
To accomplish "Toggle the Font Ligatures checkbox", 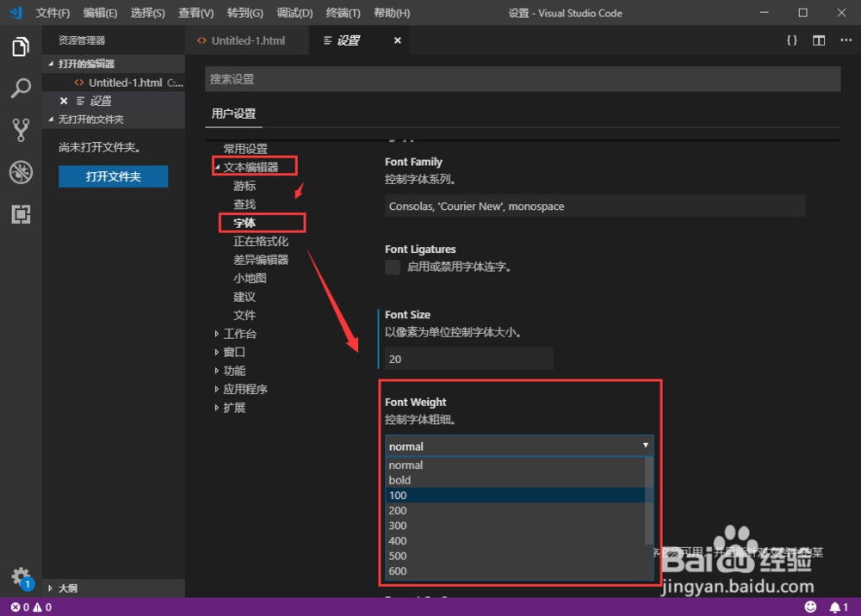I will pyautogui.click(x=393, y=268).
